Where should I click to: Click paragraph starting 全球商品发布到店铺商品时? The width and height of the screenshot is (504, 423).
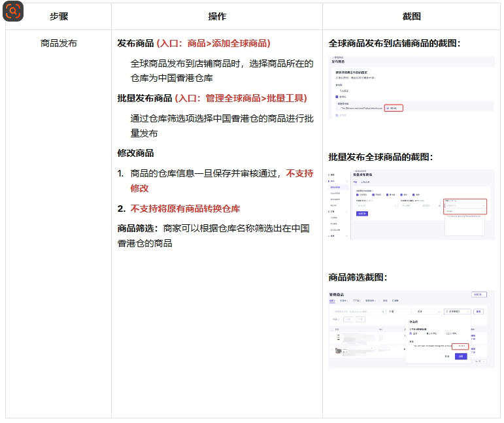[x=222, y=71]
